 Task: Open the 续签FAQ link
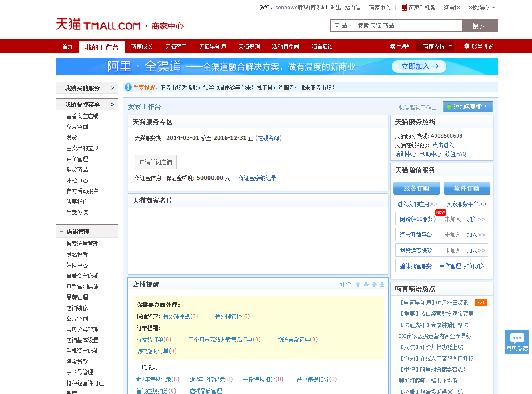click(456, 154)
